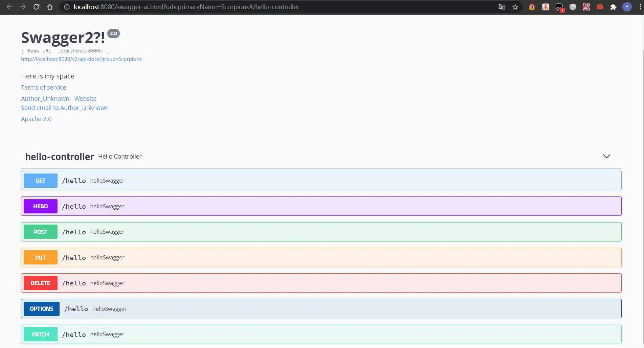644x348 pixels.
Task: Click Send email to Author_Unknown link
Action: pos(65,108)
